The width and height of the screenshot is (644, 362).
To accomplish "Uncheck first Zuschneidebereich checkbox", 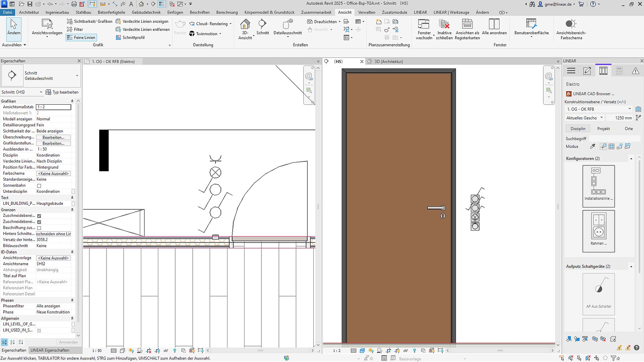I will click(39, 216).
